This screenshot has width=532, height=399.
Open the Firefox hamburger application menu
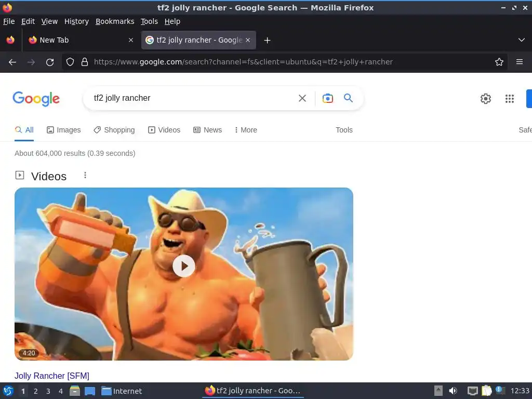pyautogui.click(x=519, y=62)
